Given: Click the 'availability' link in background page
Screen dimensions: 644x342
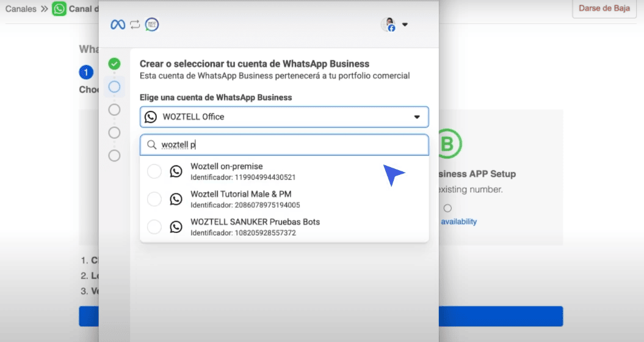Looking at the screenshot, I should (459, 221).
